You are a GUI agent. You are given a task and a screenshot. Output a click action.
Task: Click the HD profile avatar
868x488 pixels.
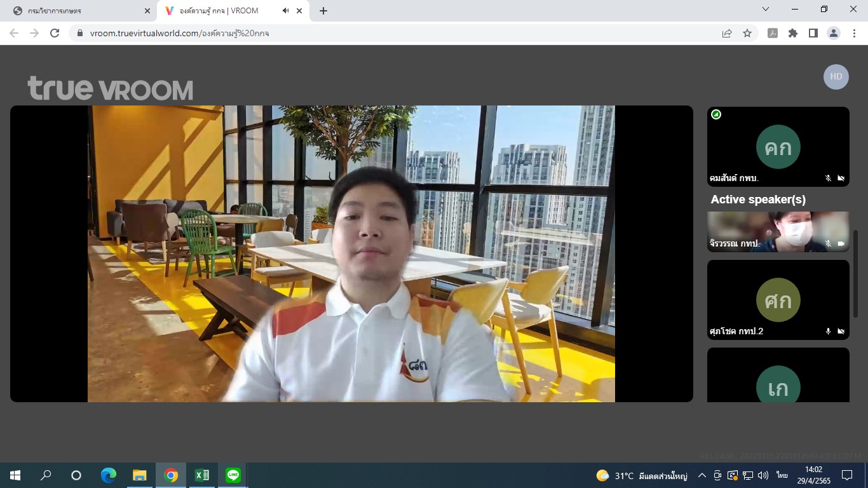point(836,76)
